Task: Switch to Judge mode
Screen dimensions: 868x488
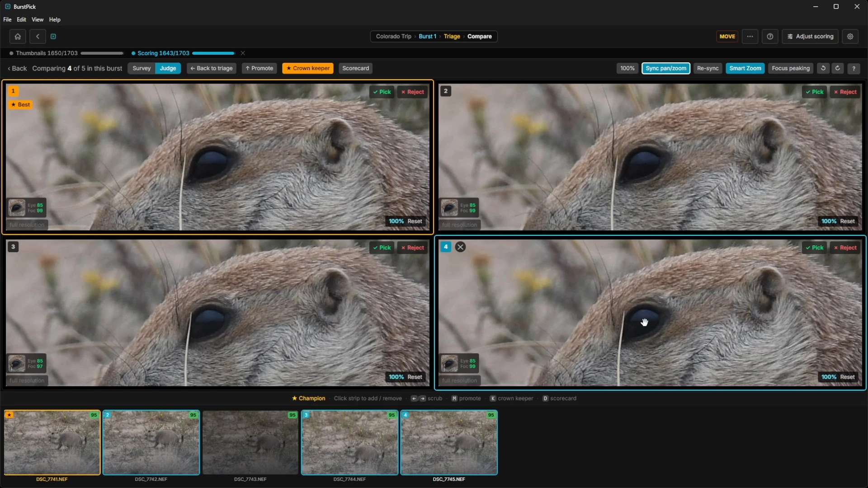Action: pyautogui.click(x=168, y=68)
